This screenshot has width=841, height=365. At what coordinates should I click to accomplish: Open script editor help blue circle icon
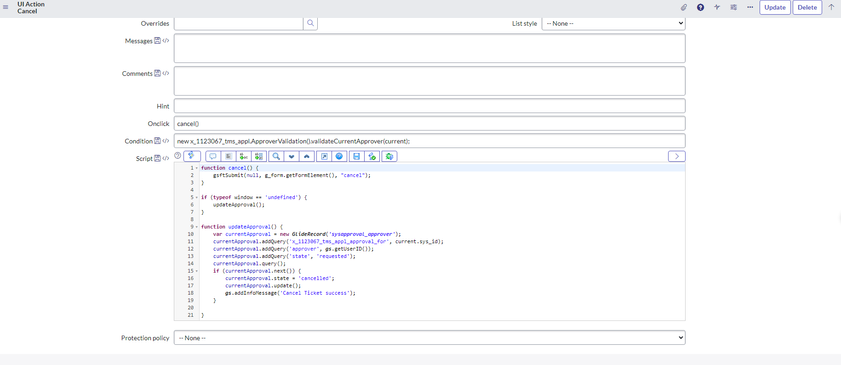coord(339,157)
